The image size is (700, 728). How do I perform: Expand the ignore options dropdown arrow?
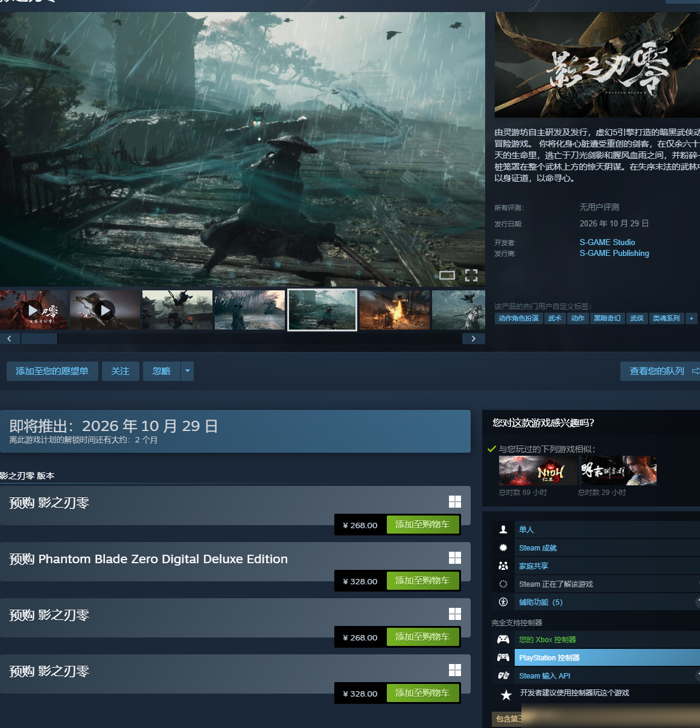(x=188, y=371)
